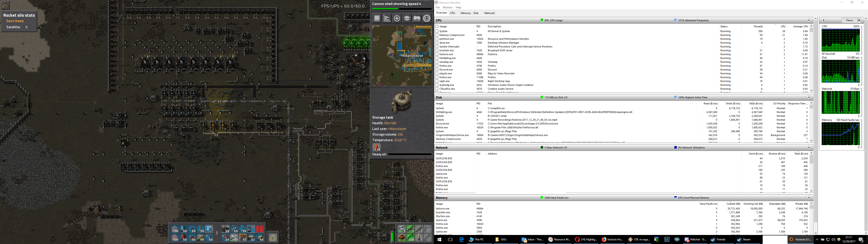The height and width of the screenshot is (244, 868).
Task: Select the submachine gun weapon slot
Action: coord(410,229)
